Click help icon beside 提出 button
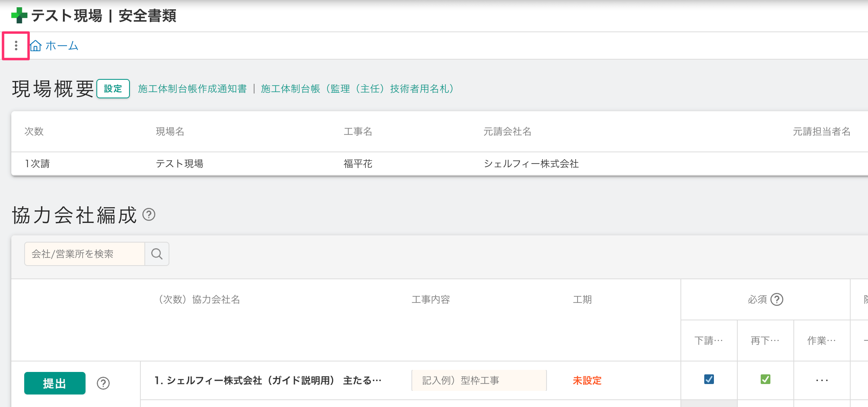Viewport: 868px width, 407px height. tap(103, 383)
